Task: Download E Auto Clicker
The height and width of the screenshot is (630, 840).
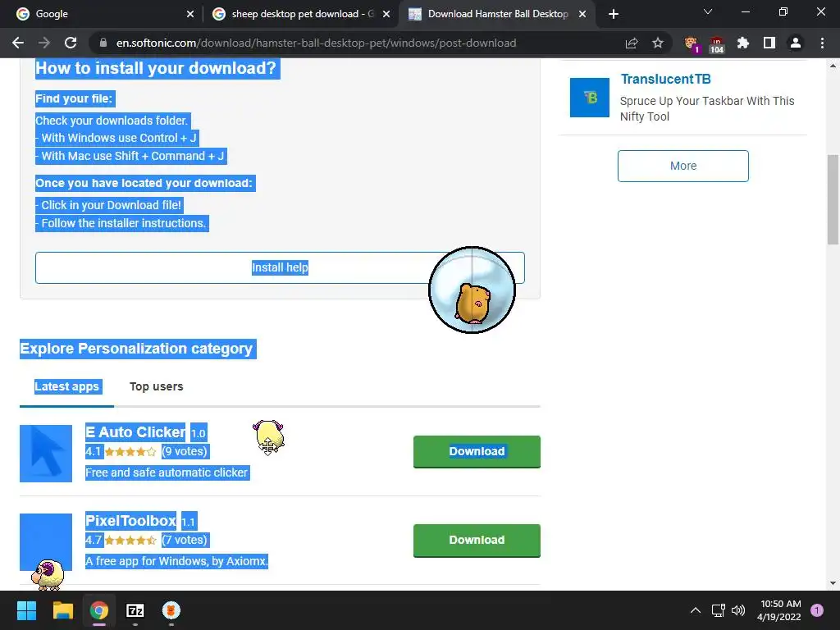Action: tap(477, 452)
